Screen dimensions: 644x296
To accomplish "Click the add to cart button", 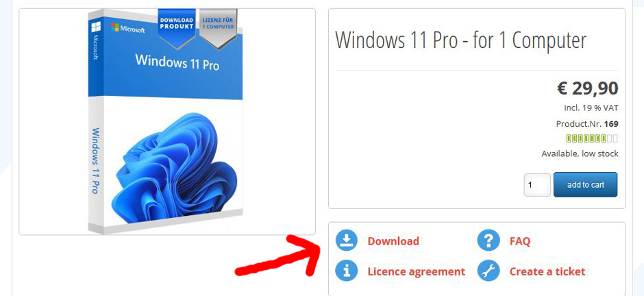I will pos(585,185).
